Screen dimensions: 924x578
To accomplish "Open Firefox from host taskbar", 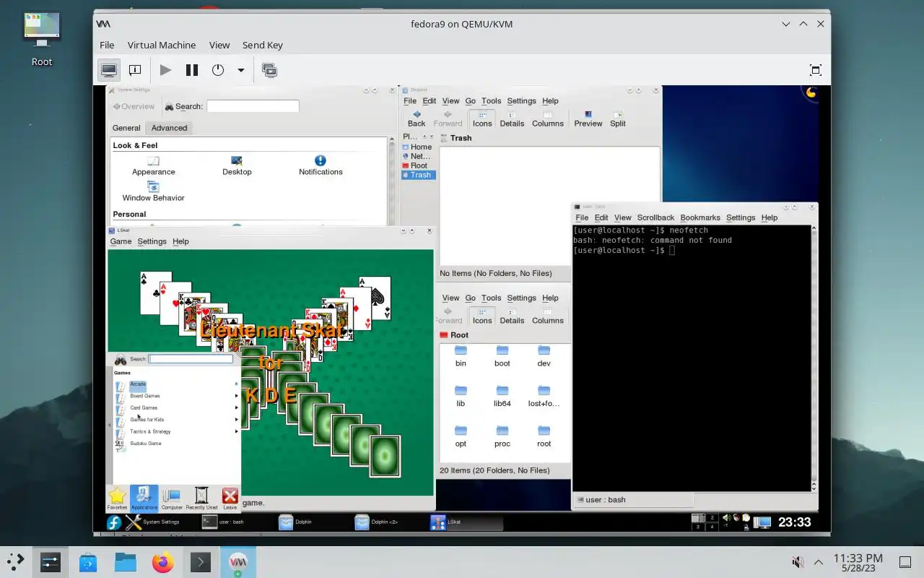I will (x=162, y=562).
